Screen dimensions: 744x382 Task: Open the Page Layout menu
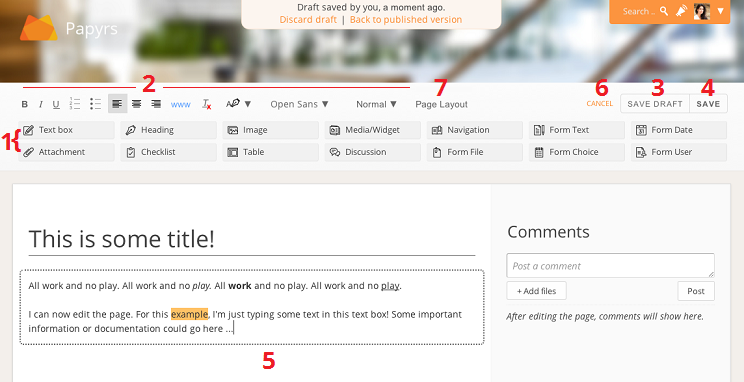coord(441,104)
